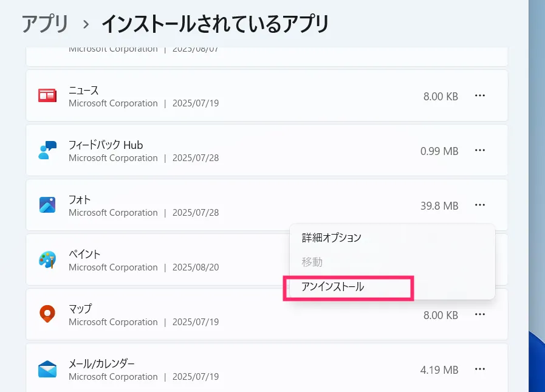This screenshot has height=392, width=545.
Task: Click the 2025/07/28 date under フォト
Action: pyautogui.click(x=196, y=213)
